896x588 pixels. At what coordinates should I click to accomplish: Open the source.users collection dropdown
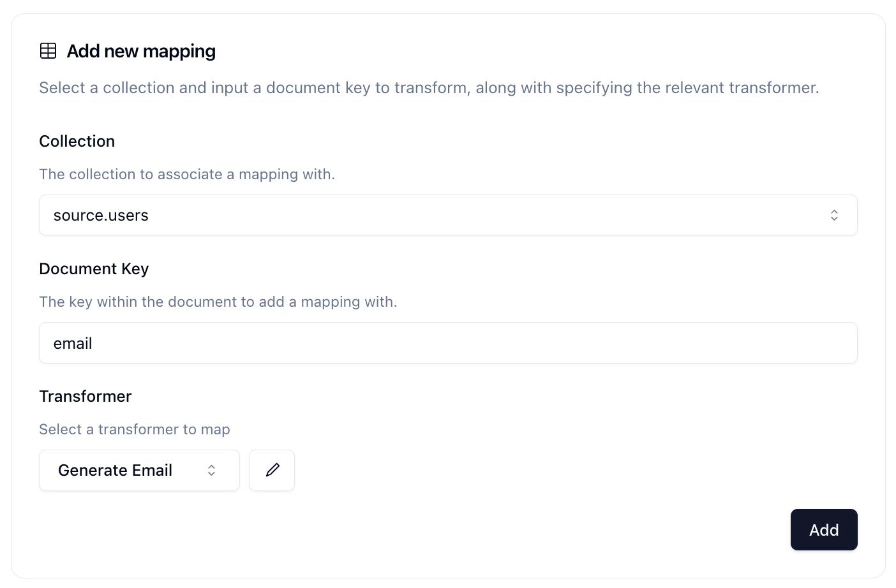click(448, 215)
